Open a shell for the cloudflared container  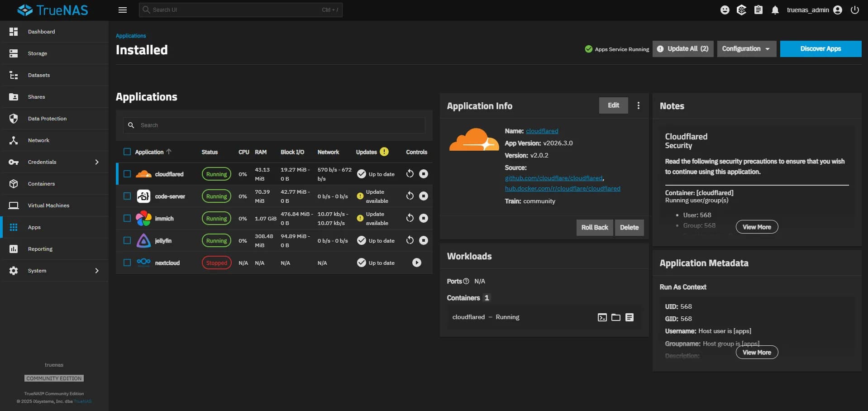pyautogui.click(x=602, y=317)
